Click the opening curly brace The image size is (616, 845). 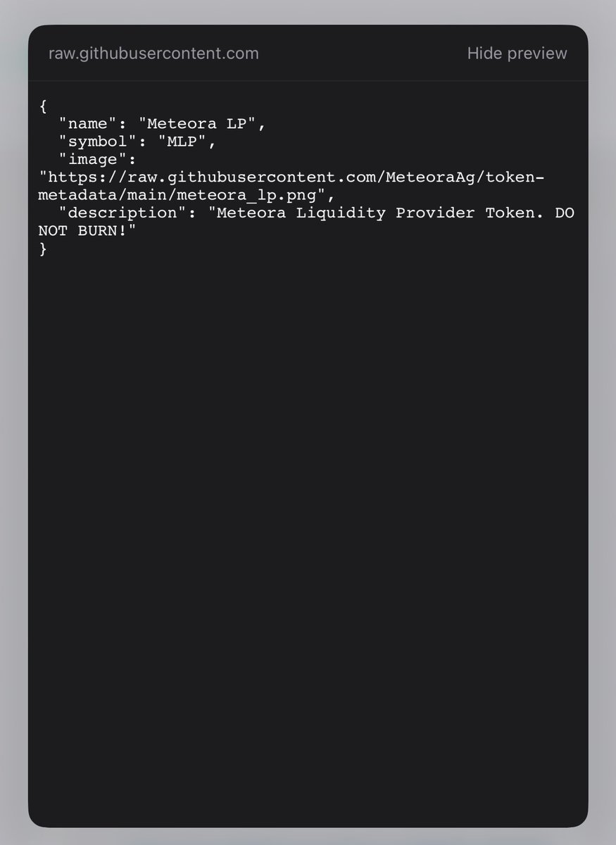pos(43,106)
